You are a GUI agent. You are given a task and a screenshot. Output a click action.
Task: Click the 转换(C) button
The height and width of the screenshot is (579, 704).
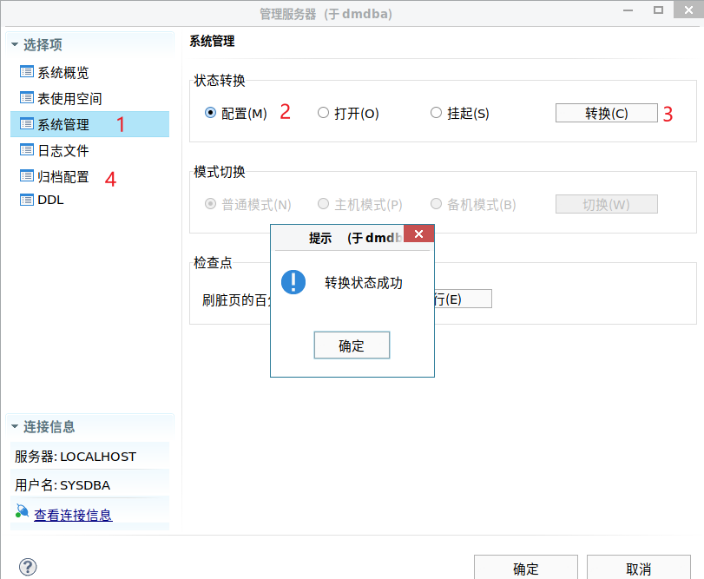point(606,113)
